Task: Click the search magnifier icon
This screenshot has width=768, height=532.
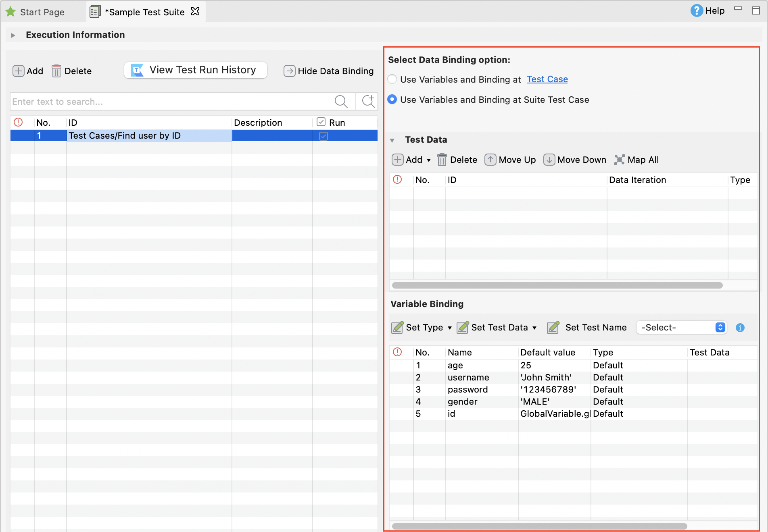Action: point(341,102)
